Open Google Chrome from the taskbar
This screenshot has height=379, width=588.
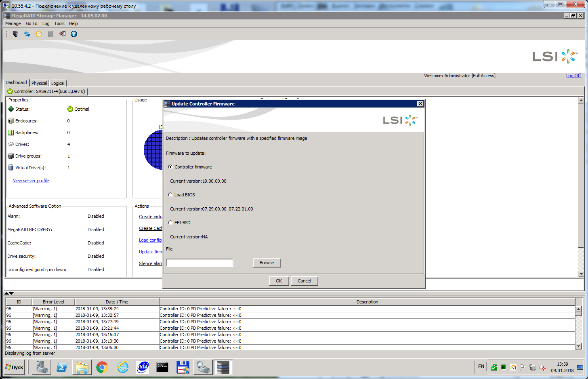click(102, 367)
